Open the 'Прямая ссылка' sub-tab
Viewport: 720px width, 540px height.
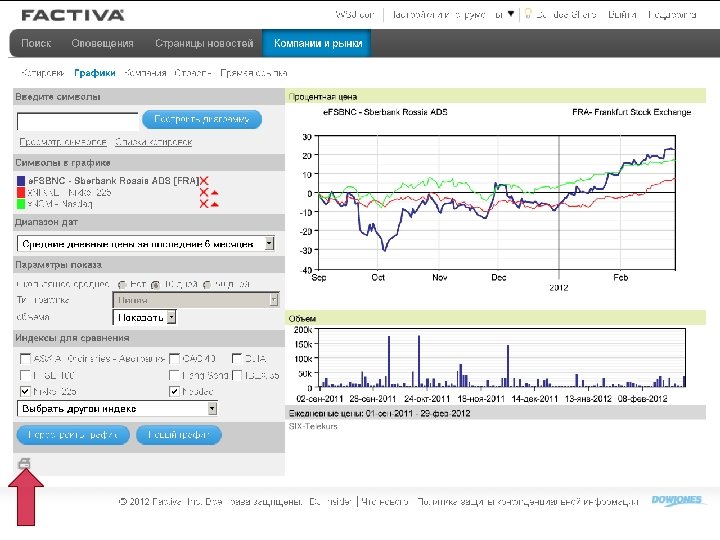[254, 73]
